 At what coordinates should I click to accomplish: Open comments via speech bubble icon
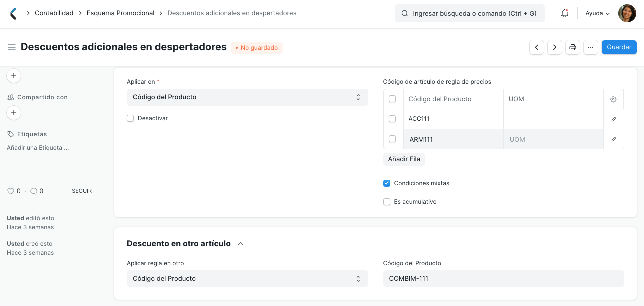33,191
